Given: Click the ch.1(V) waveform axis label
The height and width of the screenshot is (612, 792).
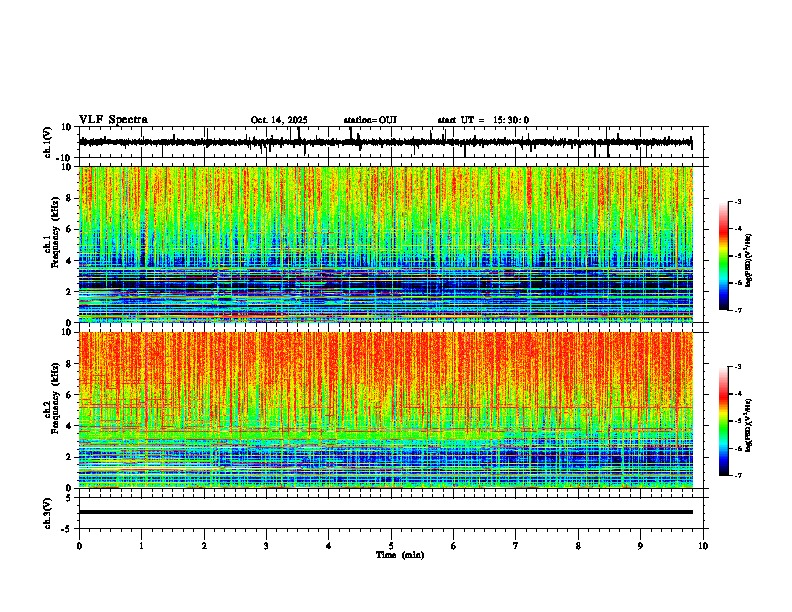Looking at the screenshot, I should [x=48, y=142].
